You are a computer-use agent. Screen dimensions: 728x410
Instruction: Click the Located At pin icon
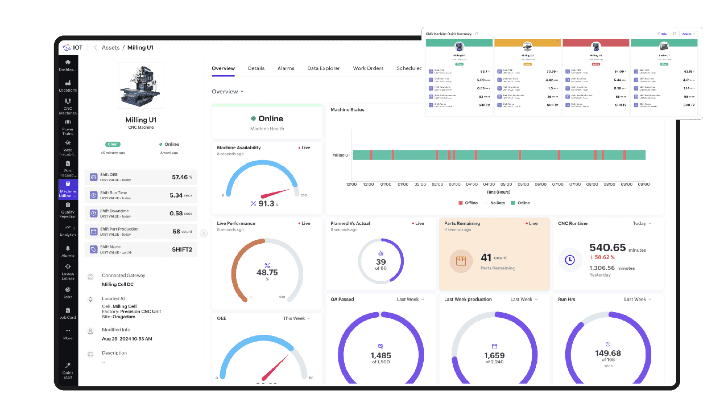(91, 299)
